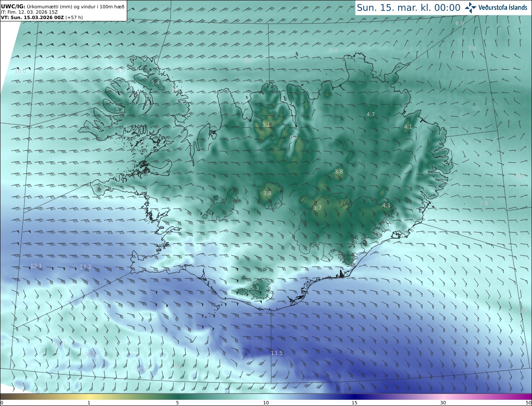This screenshot has height=406, width=532.
Task: Click the 5.3 value on the south glacier
Action: pyautogui.click(x=255, y=288)
